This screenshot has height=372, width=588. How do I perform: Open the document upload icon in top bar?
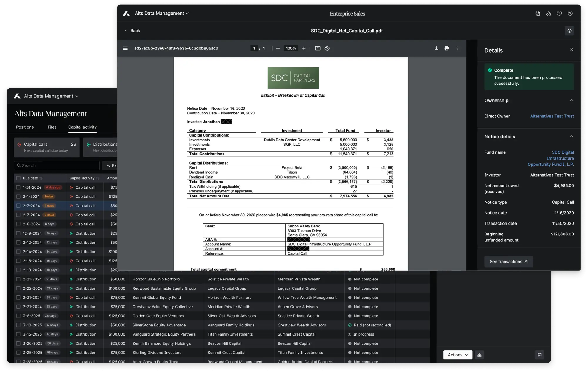point(538,13)
